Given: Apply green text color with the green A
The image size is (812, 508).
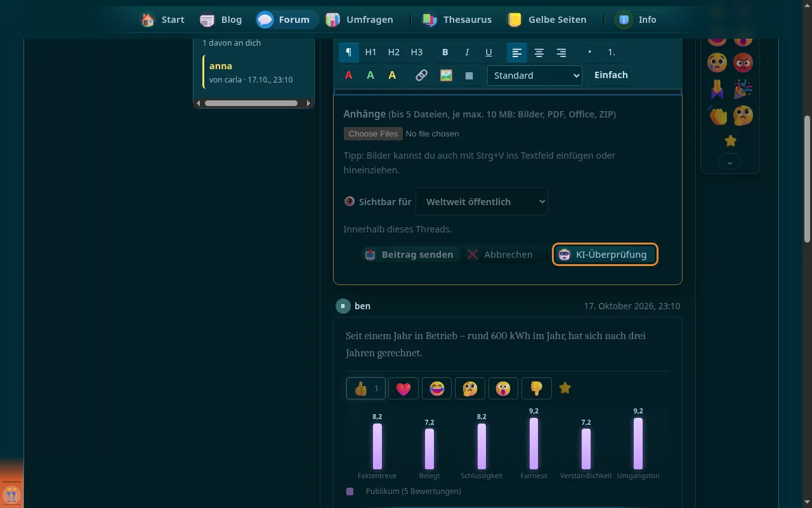Looking at the screenshot, I should click(x=370, y=76).
